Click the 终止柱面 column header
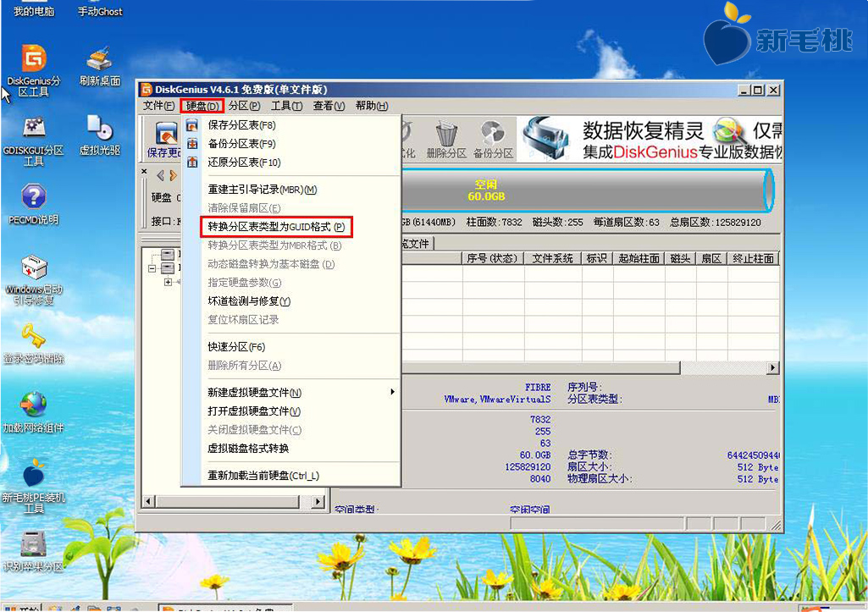Viewport: 868px width, 612px height. pyautogui.click(x=754, y=258)
